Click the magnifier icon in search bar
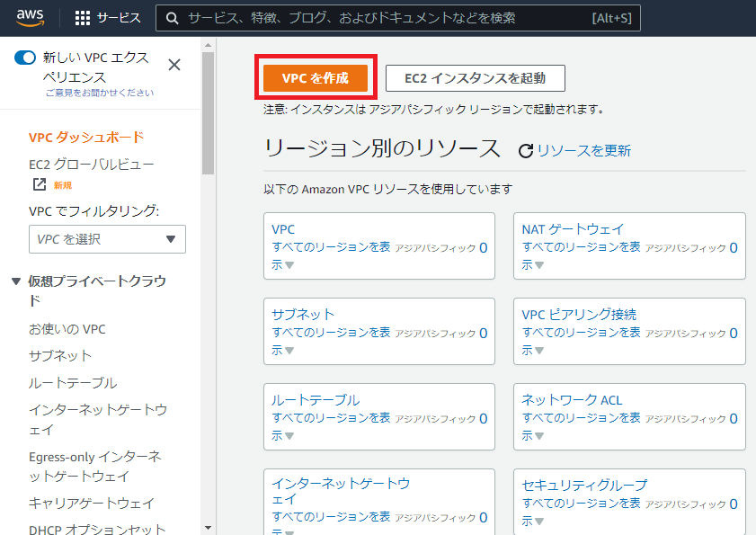The image size is (756, 535). [172, 18]
